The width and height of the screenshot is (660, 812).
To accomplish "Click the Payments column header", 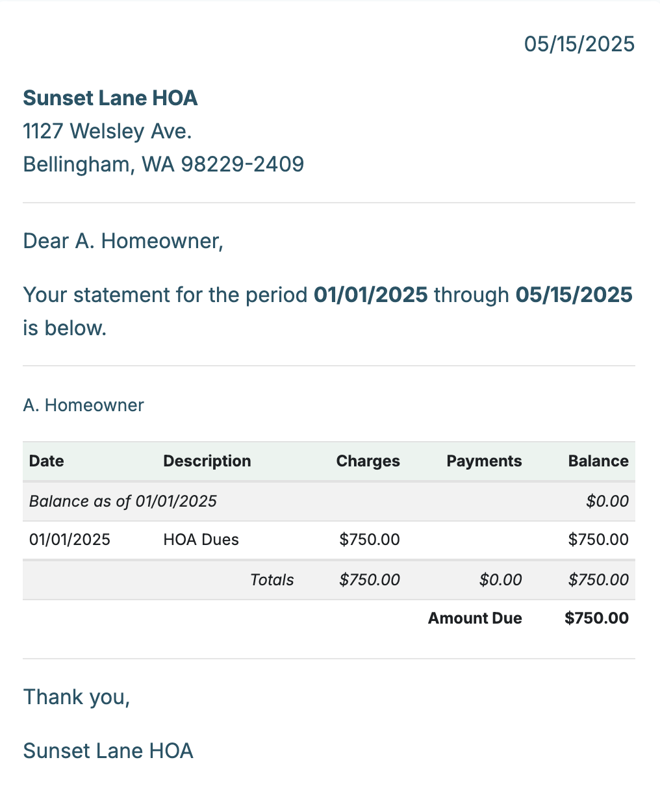I will click(x=485, y=461).
